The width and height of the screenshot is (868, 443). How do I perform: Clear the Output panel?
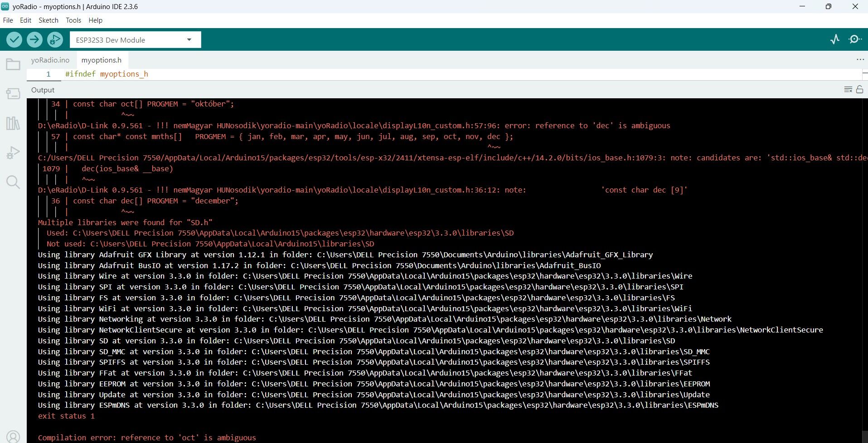tap(848, 90)
